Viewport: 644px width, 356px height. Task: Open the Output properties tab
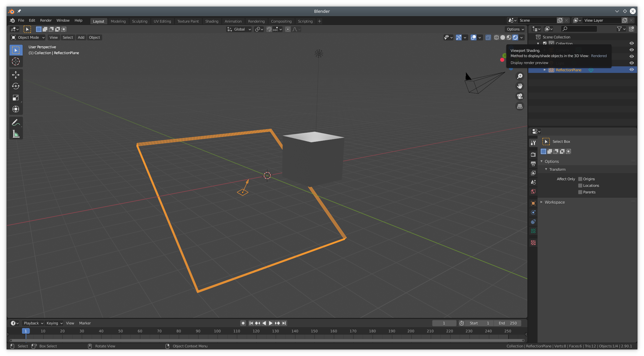(533, 164)
